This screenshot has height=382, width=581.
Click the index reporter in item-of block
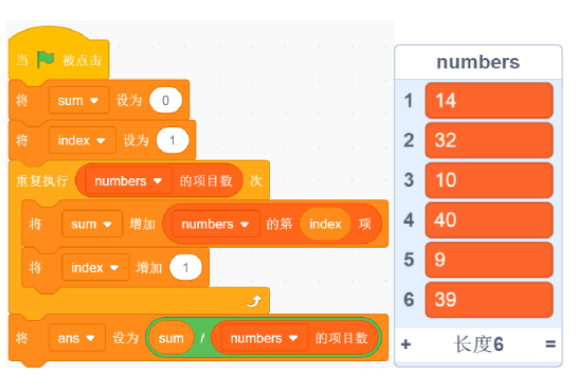pyautogui.click(x=325, y=224)
